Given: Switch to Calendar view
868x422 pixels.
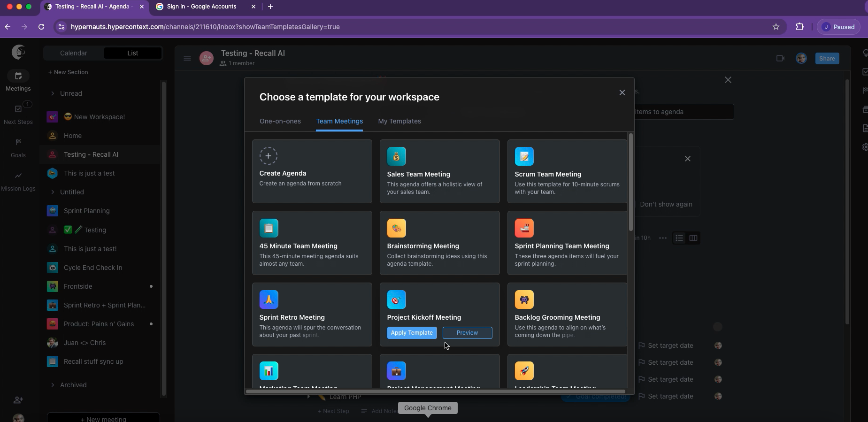Looking at the screenshot, I should [74, 53].
